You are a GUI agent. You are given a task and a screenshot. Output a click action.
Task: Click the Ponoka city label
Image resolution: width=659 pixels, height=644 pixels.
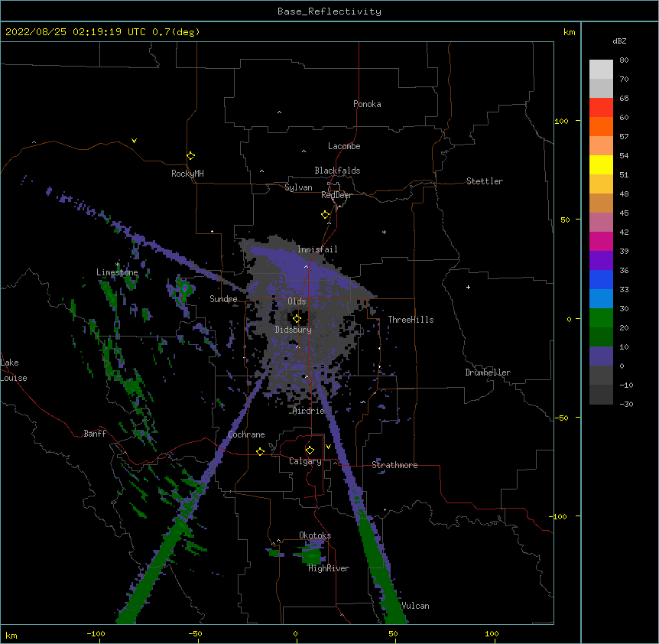tap(367, 104)
